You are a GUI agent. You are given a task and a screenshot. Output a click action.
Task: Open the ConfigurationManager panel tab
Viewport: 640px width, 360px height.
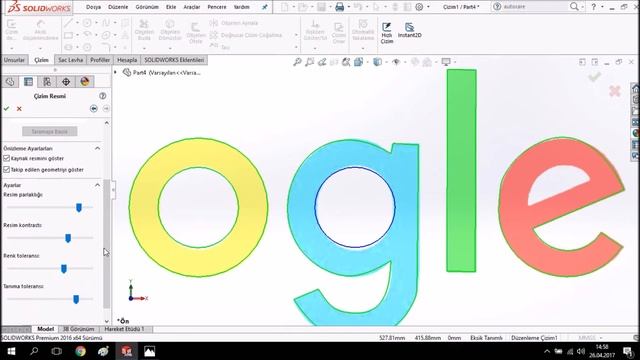pos(47,82)
